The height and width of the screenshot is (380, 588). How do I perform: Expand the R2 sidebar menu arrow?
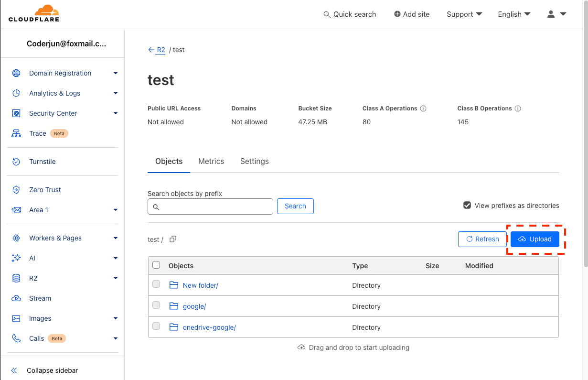tap(116, 278)
